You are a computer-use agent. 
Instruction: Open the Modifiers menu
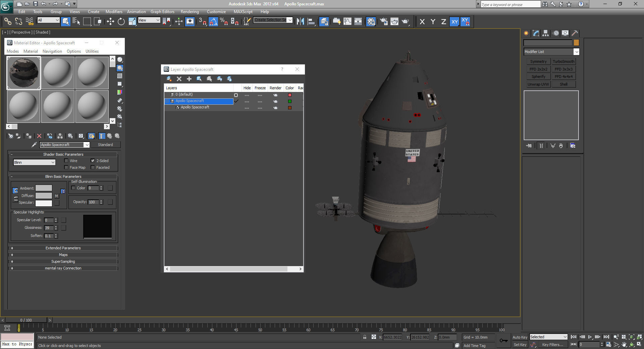point(114,11)
